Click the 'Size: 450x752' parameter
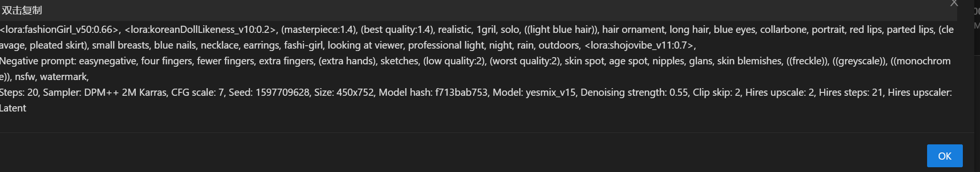Image resolution: width=980 pixels, height=172 pixels. (x=344, y=92)
